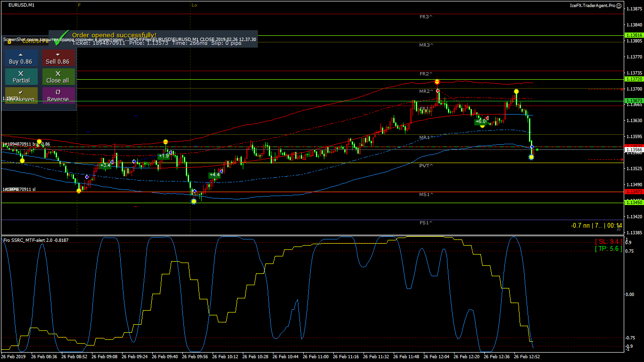Click the 1.13720 green price tag
Screen dimensions: 644x362
(634, 79)
